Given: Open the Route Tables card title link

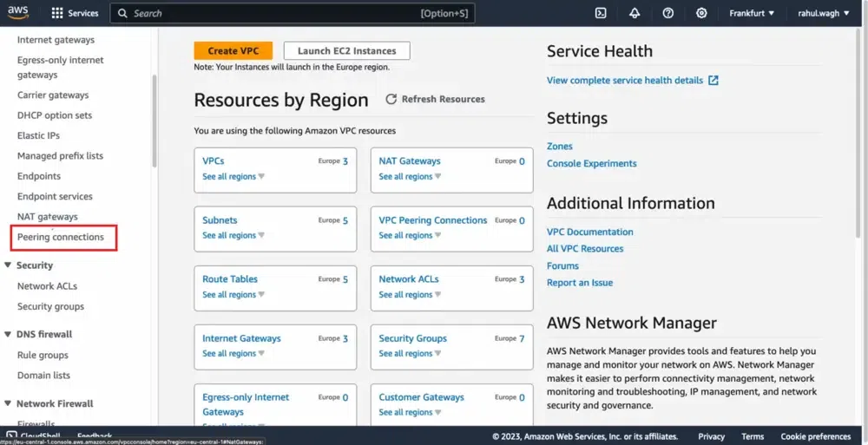Looking at the screenshot, I should 230,279.
